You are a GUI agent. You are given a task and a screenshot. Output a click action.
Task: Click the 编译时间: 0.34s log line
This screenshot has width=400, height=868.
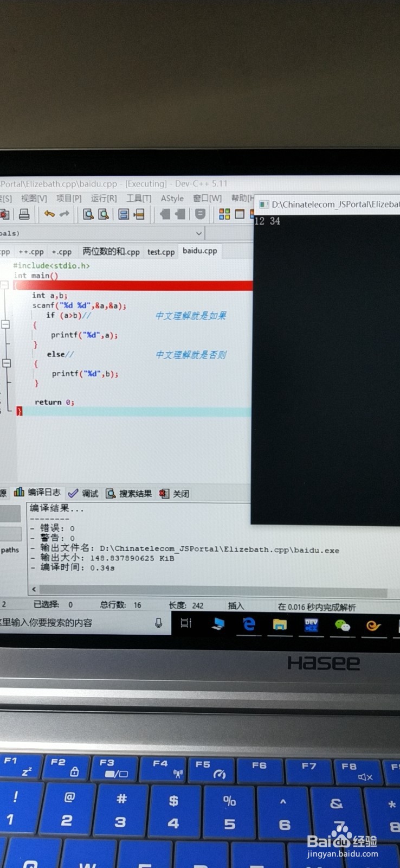tap(73, 567)
